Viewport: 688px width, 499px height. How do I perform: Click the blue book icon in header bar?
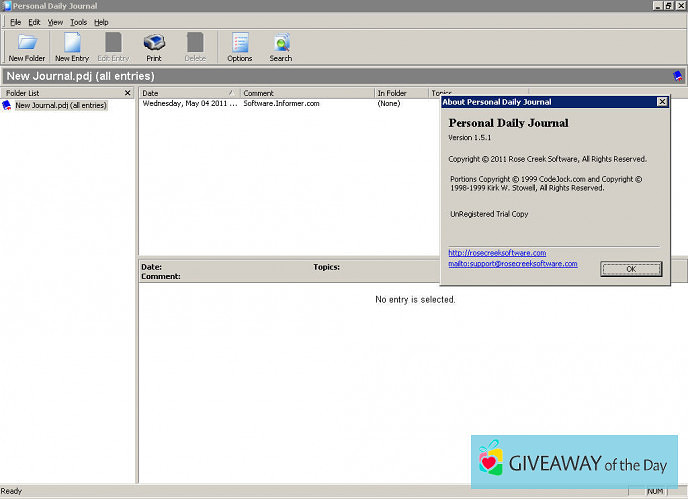click(677, 75)
